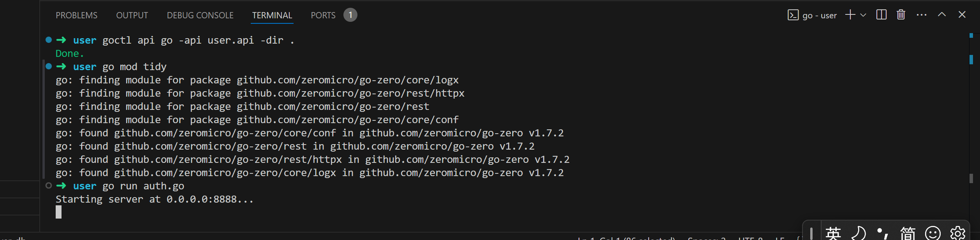Open the terminal panel more actions menu
This screenshot has height=240, width=980.
pyautogui.click(x=922, y=15)
